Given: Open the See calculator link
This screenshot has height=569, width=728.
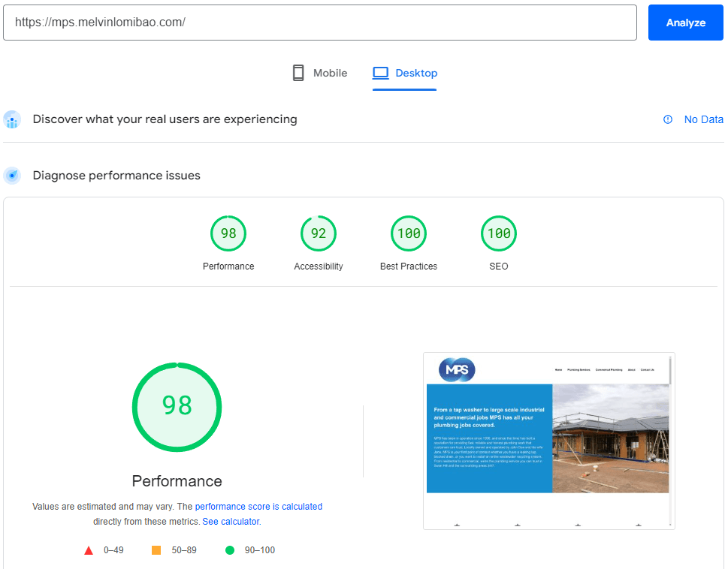Looking at the screenshot, I should click(231, 521).
